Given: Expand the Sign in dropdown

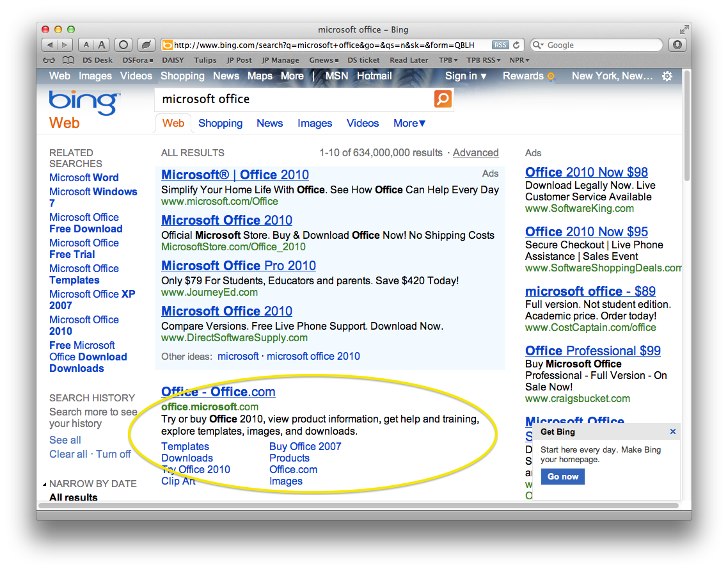Looking at the screenshot, I should 466,76.
